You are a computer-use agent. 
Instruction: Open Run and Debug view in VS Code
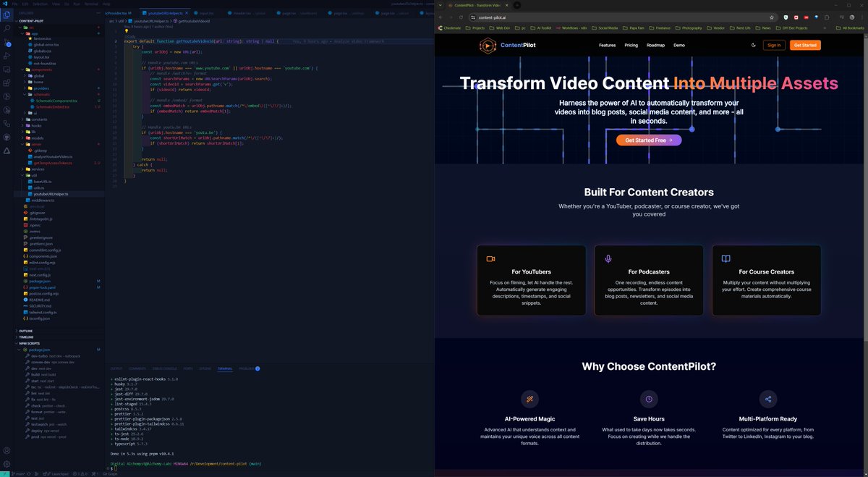[x=7, y=56]
